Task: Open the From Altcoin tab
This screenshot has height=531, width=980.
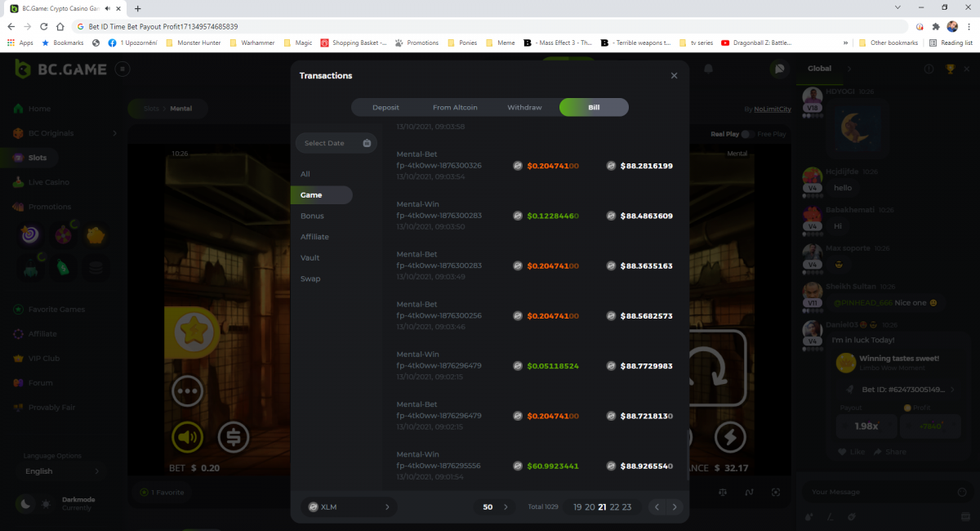Action: (455, 108)
